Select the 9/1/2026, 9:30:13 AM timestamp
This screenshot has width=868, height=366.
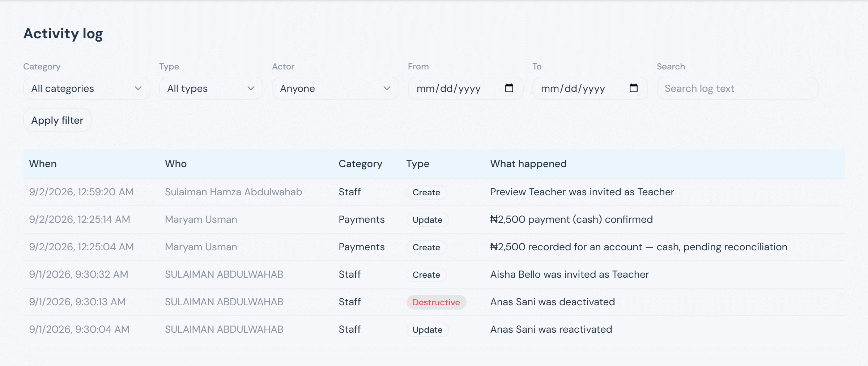point(77,302)
